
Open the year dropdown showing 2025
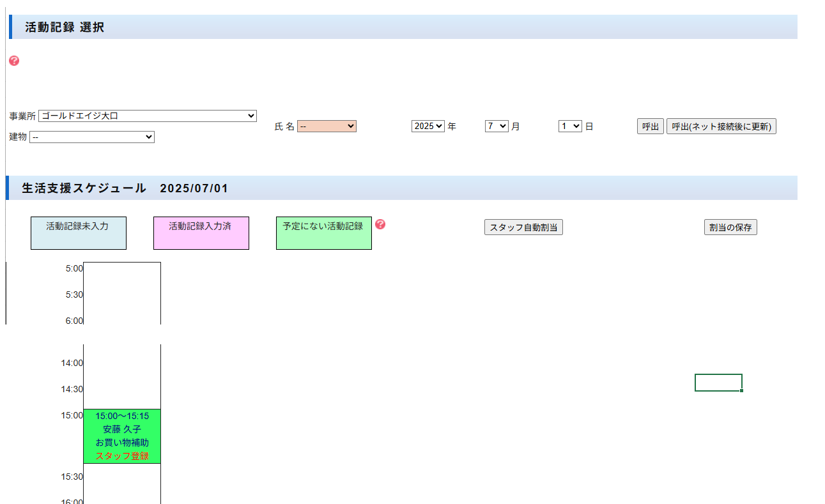pyautogui.click(x=428, y=126)
